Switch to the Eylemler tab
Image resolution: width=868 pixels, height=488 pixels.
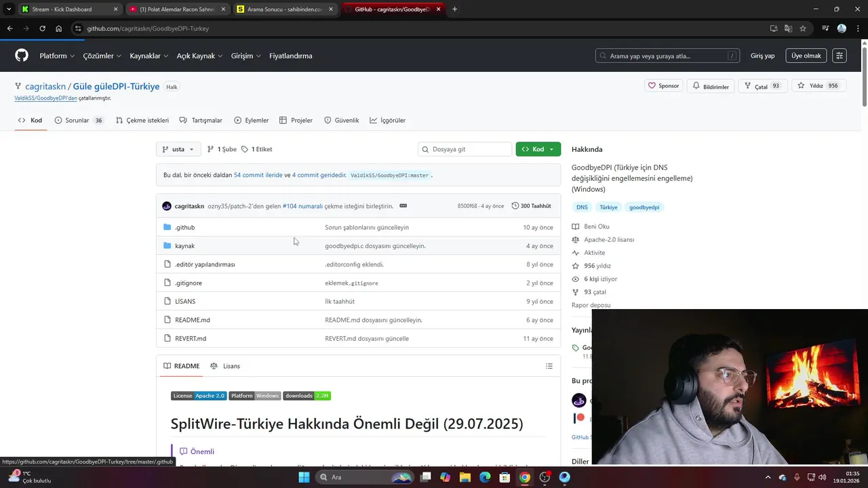pyautogui.click(x=252, y=120)
